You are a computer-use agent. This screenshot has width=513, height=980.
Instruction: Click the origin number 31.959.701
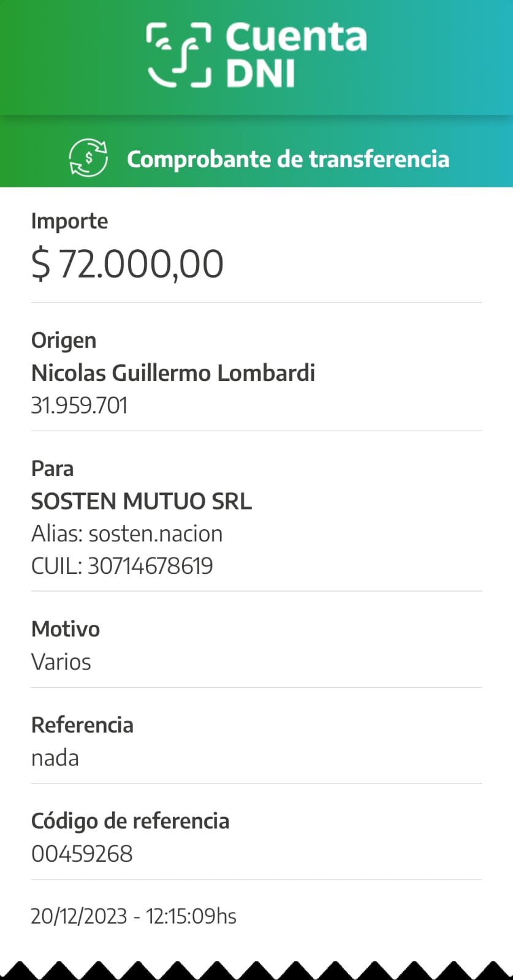point(79,405)
